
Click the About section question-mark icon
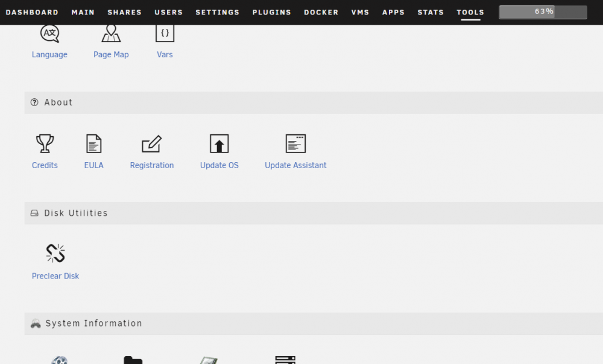coord(34,102)
